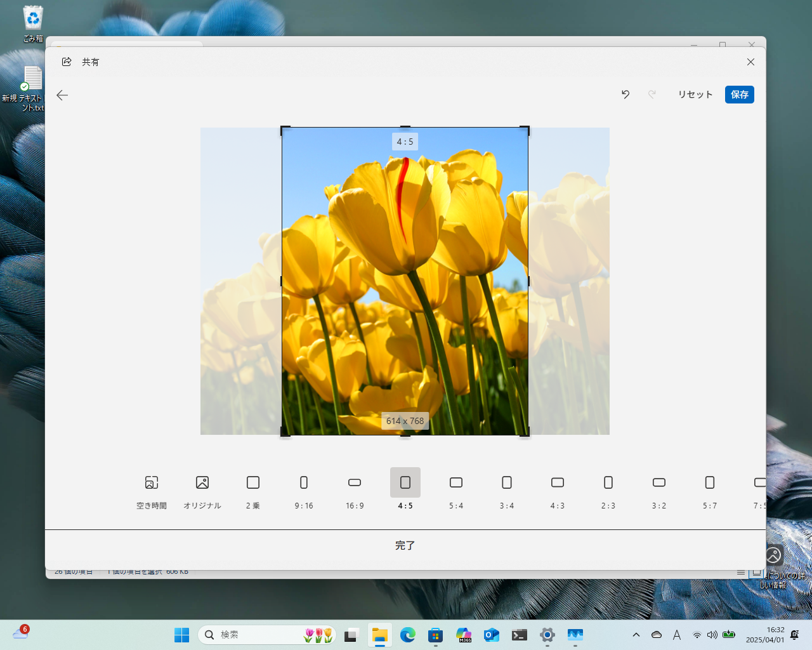Click the undo arrow icon
The width and height of the screenshot is (812, 650).
coord(625,95)
